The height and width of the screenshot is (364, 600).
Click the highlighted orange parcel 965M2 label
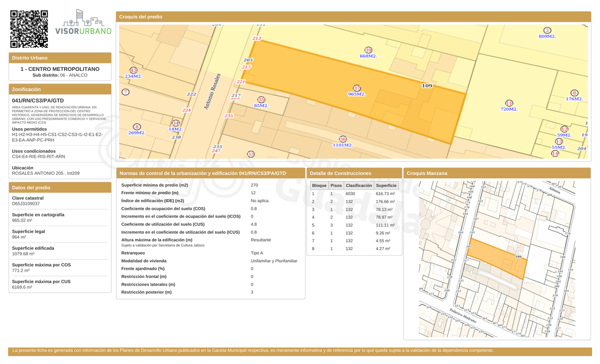(x=356, y=94)
